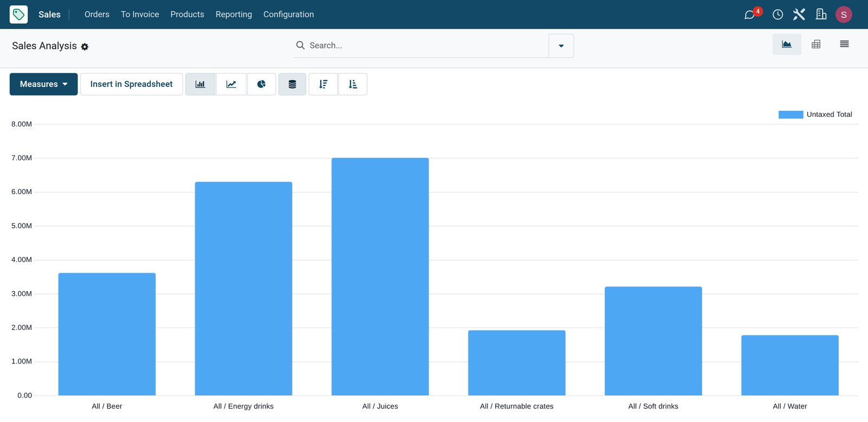This screenshot has height=422, width=868.
Task: Toggle the Untaxed Total legend swatch
Action: (x=790, y=115)
